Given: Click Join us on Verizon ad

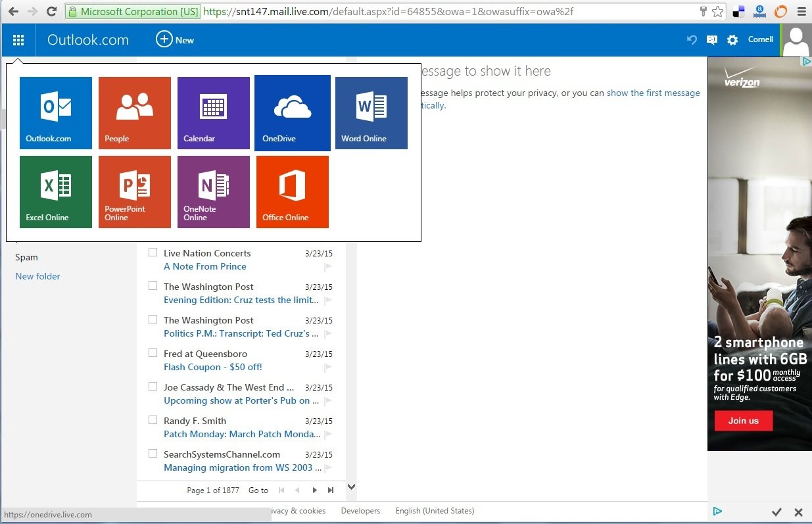Looking at the screenshot, I should pyautogui.click(x=744, y=421).
